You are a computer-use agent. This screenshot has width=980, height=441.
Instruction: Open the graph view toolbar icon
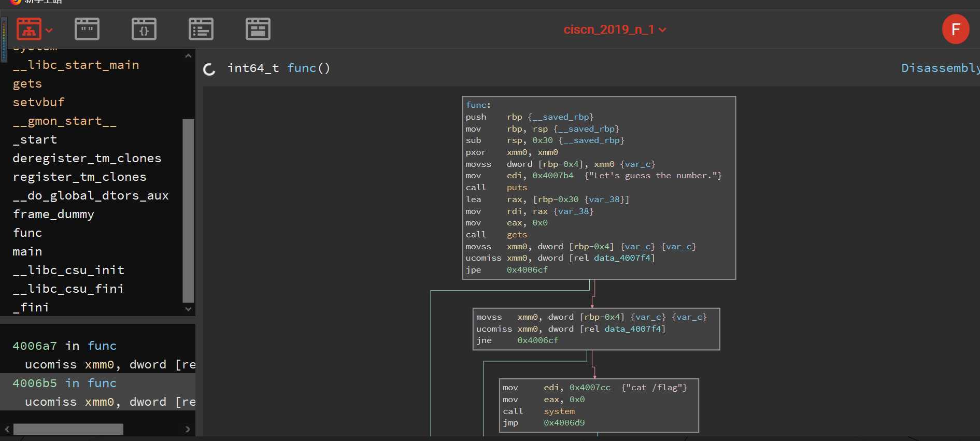tap(29, 29)
